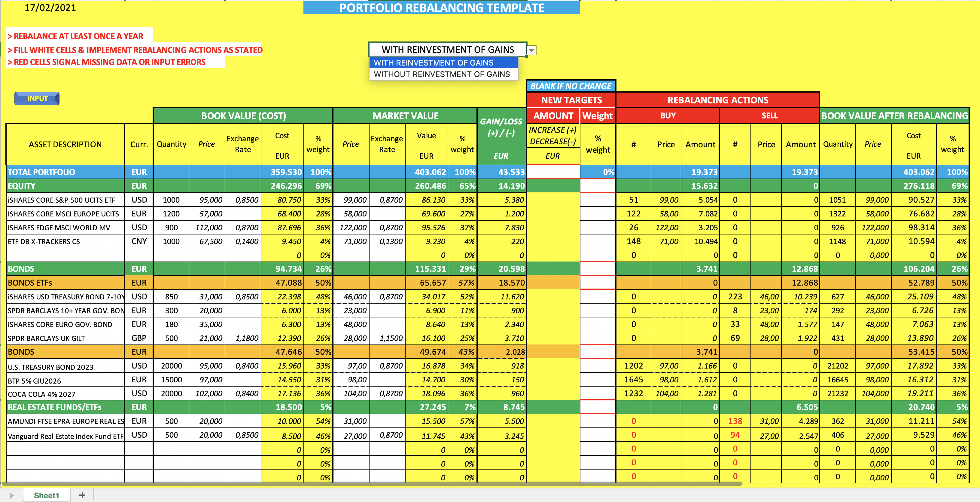Click X-Trackers loss value -220

coord(501,241)
